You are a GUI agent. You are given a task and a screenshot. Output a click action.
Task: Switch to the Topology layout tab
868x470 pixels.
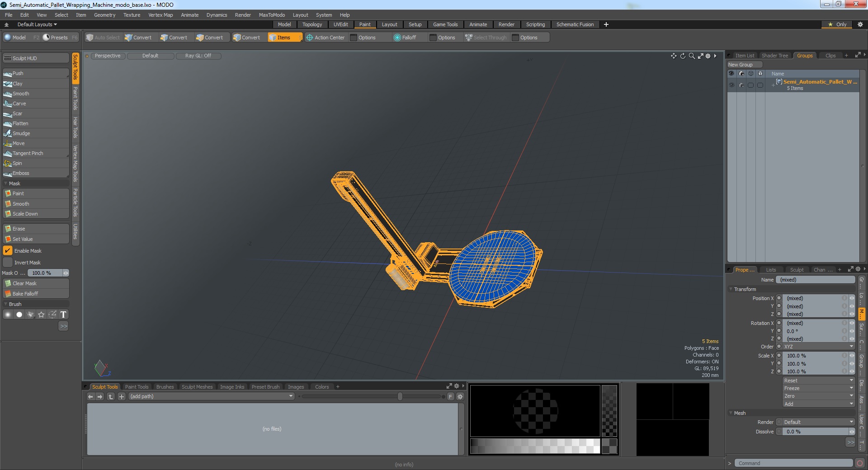312,24
